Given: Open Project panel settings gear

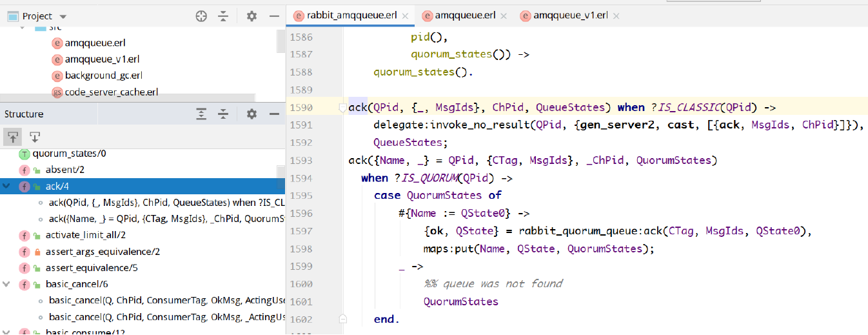Looking at the screenshot, I should coord(252,16).
